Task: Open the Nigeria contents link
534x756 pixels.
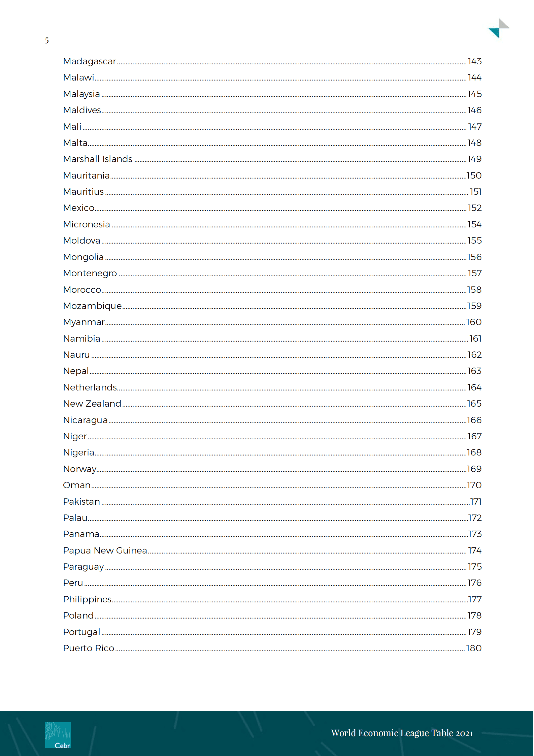Action: [78, 452]
